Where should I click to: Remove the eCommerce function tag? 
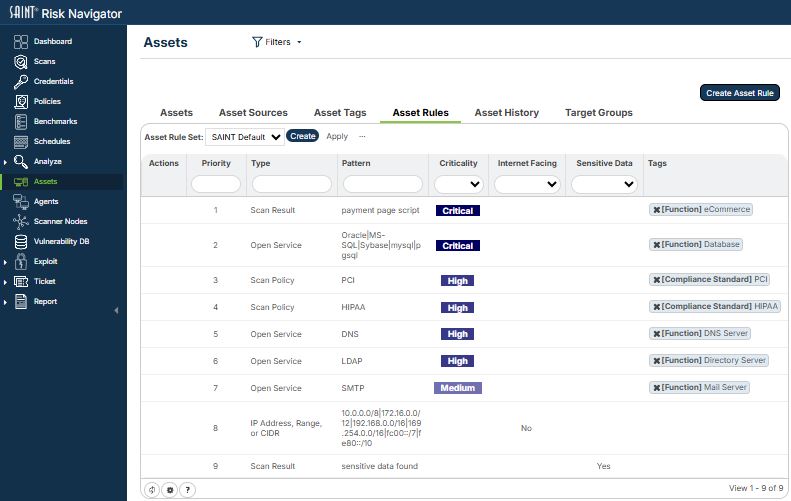pyautogui.click(x=656, y=209)
